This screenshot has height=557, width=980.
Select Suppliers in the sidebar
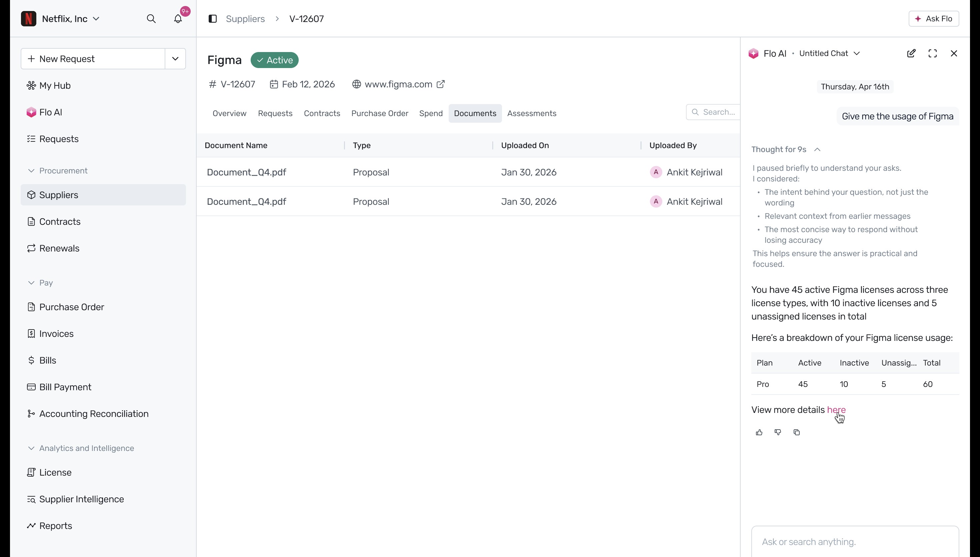103,195
